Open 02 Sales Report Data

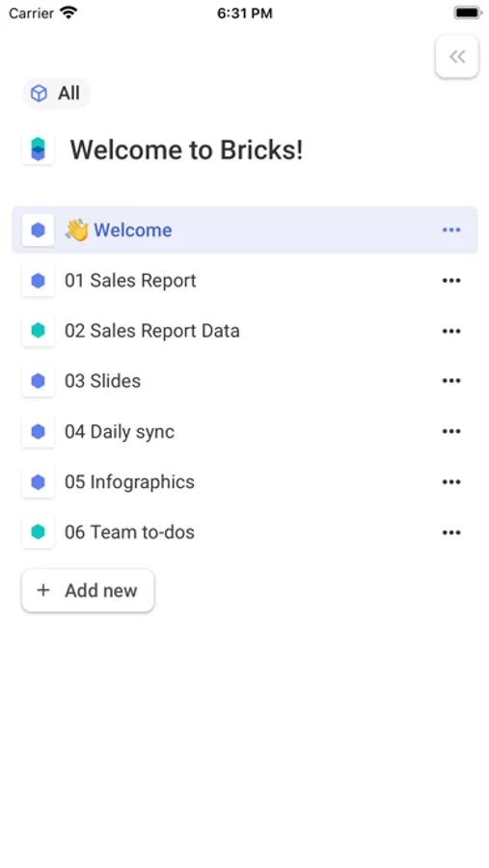[152, 331]
